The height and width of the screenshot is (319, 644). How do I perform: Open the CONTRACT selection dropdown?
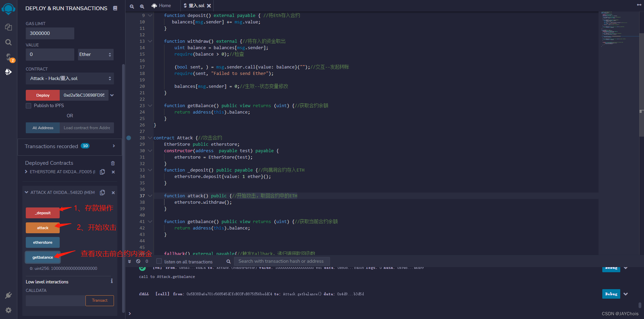pos(70,79)
